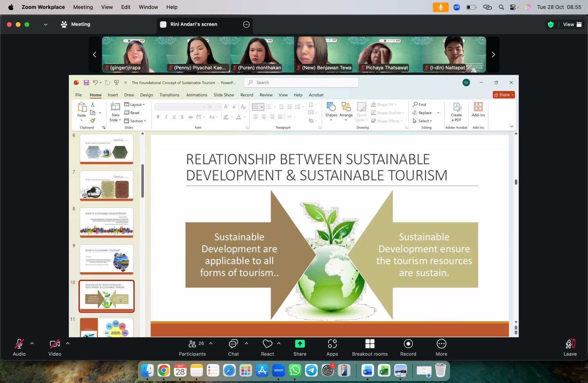This screenshot has width=588, height=383.
Task: Click the Increase Font Size icon
Action: (x=226, y=107)
